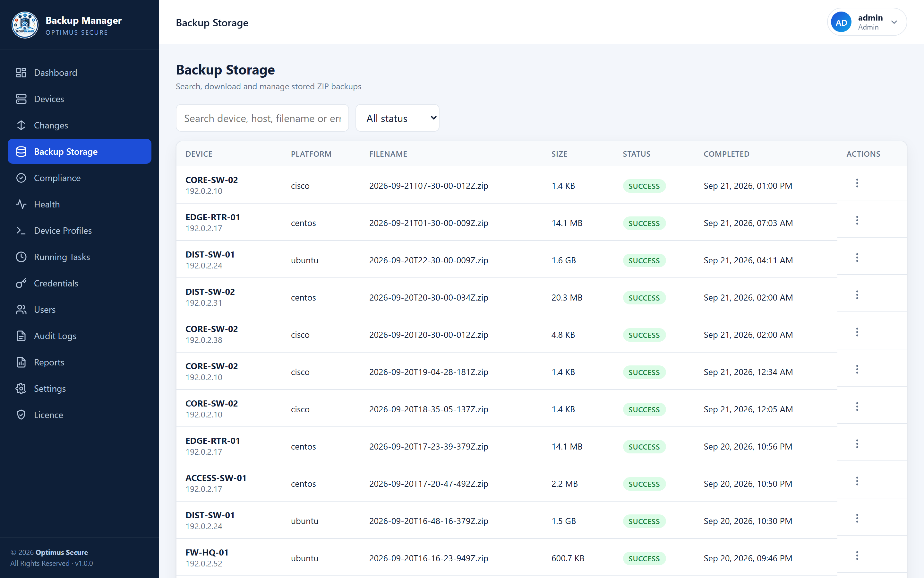Select Backup Storage in sidebar
Screen dimensions: 924x578
click(x=80, y=152)
